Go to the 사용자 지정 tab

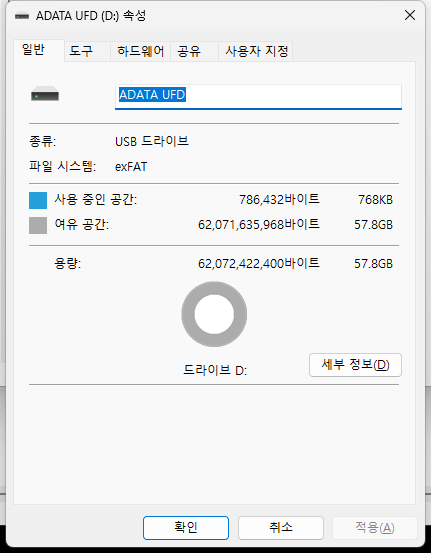pyautogui.click(x=257, y=51)
